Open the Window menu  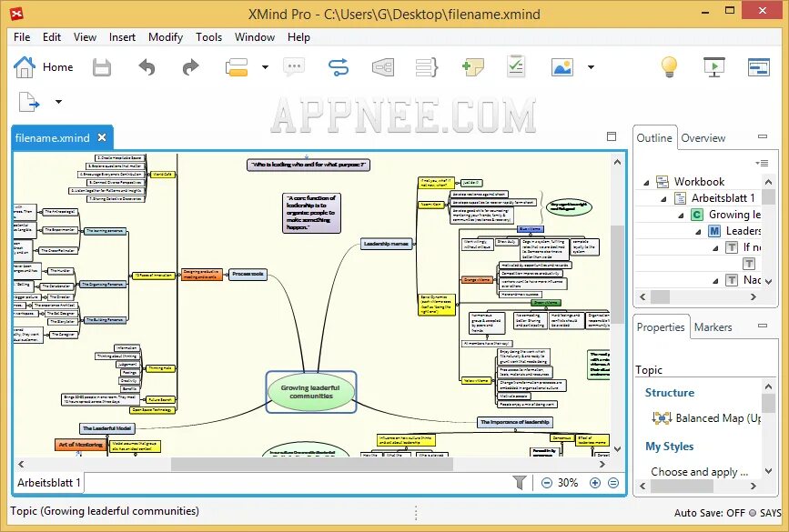click(x=255, y=37)
